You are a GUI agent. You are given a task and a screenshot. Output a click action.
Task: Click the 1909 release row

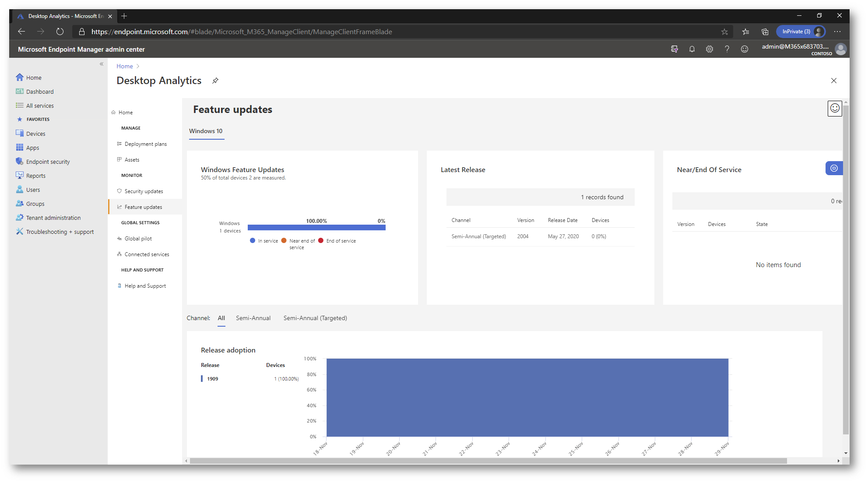250,379
